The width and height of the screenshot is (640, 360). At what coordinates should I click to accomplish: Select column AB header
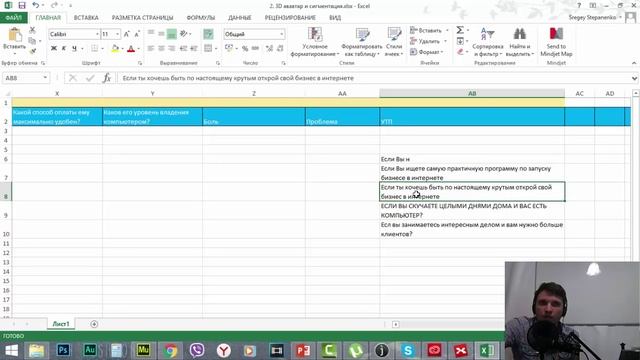coord(472,93)
